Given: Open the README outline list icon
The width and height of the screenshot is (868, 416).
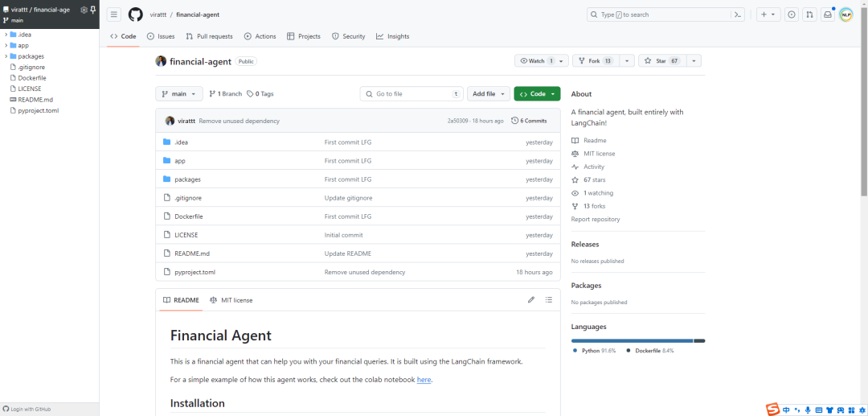Looking at the screenshot, I should tap(549, 299).
